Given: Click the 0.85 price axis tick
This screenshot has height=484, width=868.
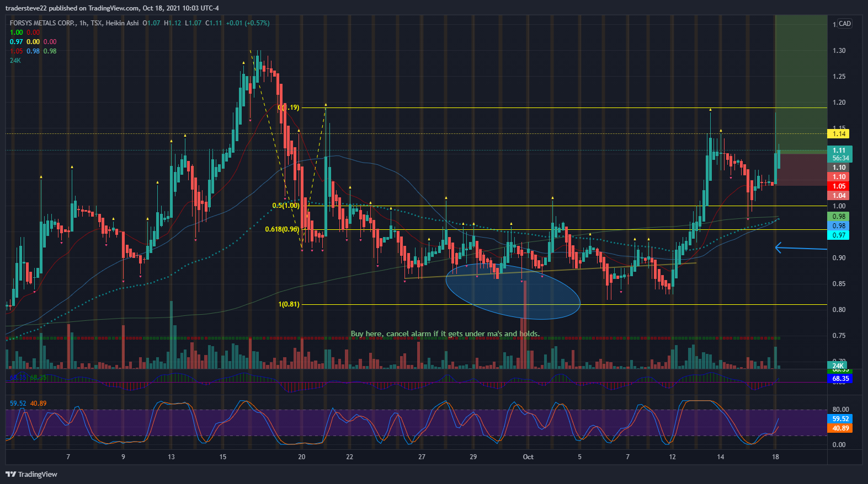Looking at the screenshot, I should pyautogui.click(x=839, y=284).
